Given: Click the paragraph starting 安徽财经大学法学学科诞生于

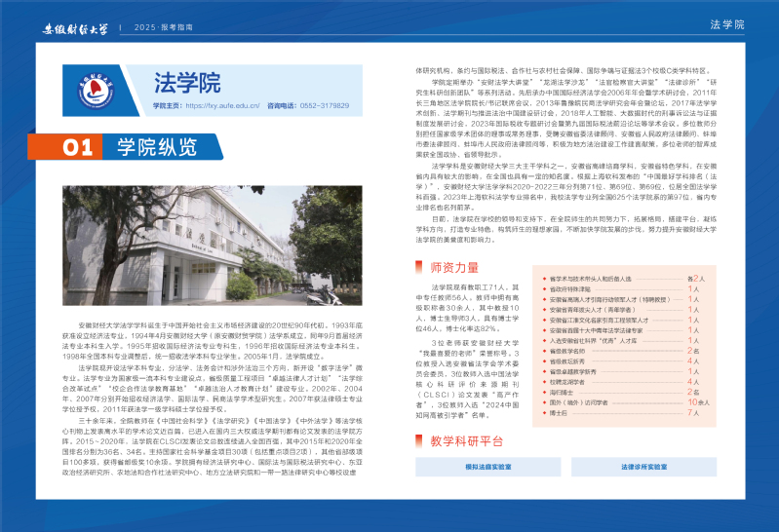Looking at the screenshot, I should 213,341.
